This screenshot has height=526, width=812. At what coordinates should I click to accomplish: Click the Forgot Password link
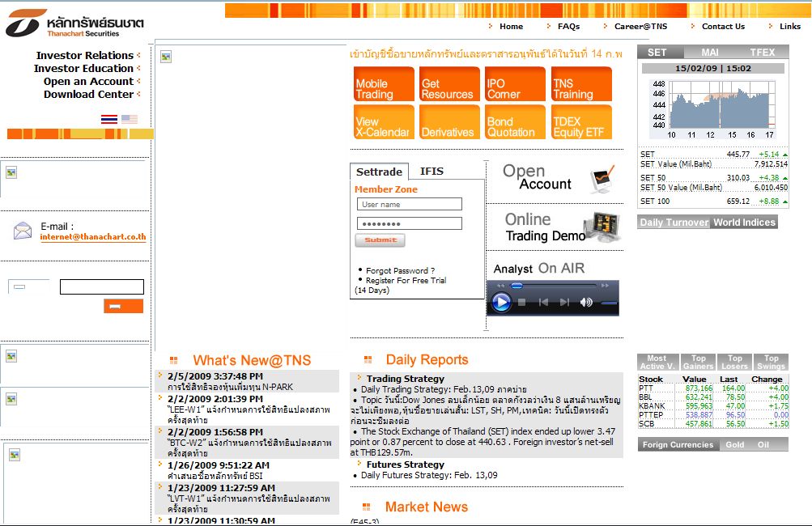click(x=400, y=271)
